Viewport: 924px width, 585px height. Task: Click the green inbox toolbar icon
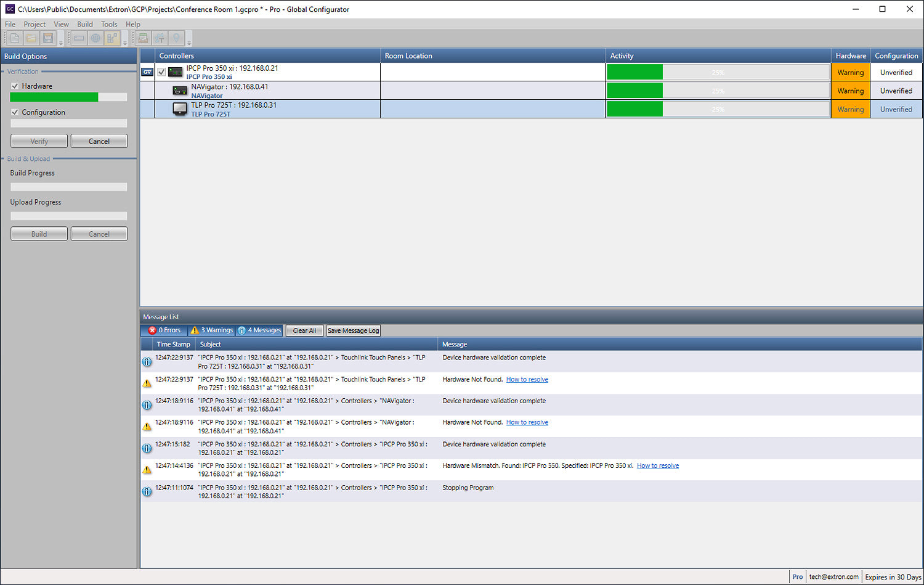pyautogui.click(x=143, y=38)
